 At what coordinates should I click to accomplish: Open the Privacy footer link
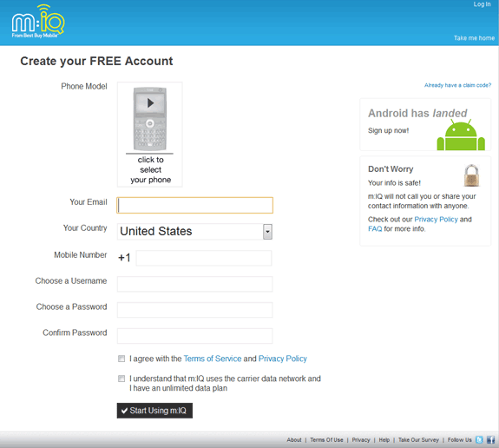click(x=361, y=440)
